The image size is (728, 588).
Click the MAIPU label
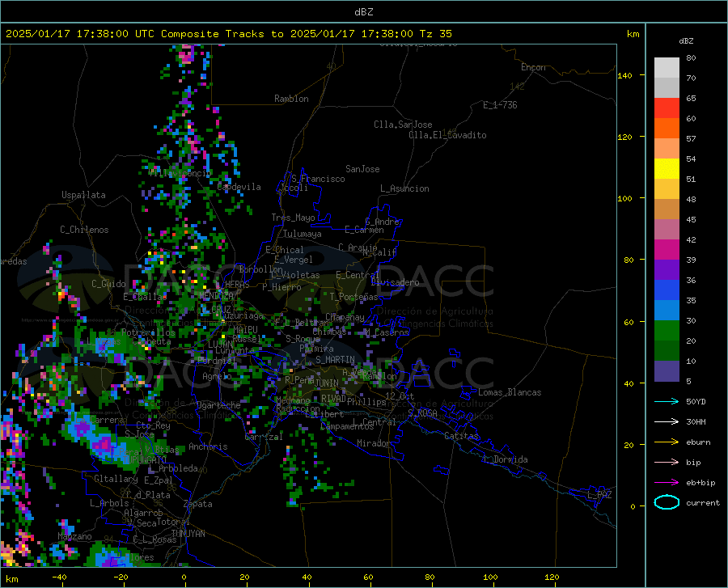coord(245,329)
